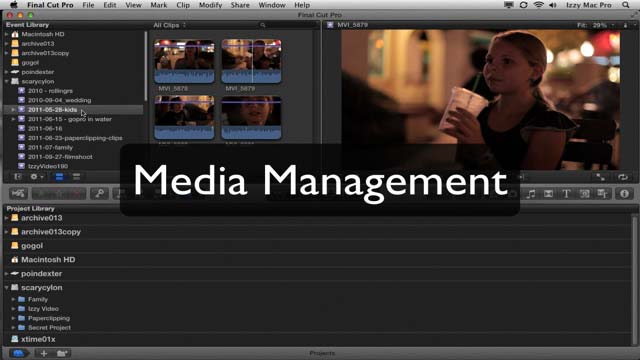The width and height of the screenshot is (640, 360).
Task: Open the Edit menu
Action: (x=109, y=5)
